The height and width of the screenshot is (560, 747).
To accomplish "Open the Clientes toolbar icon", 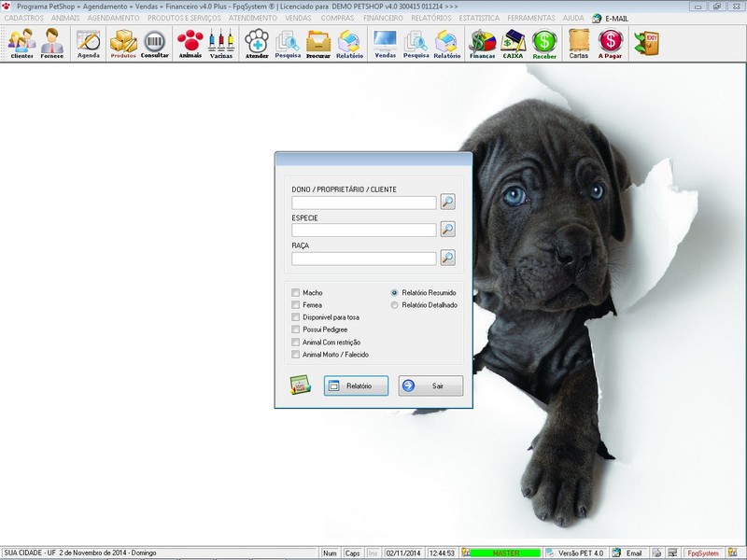I will (21, 43).
